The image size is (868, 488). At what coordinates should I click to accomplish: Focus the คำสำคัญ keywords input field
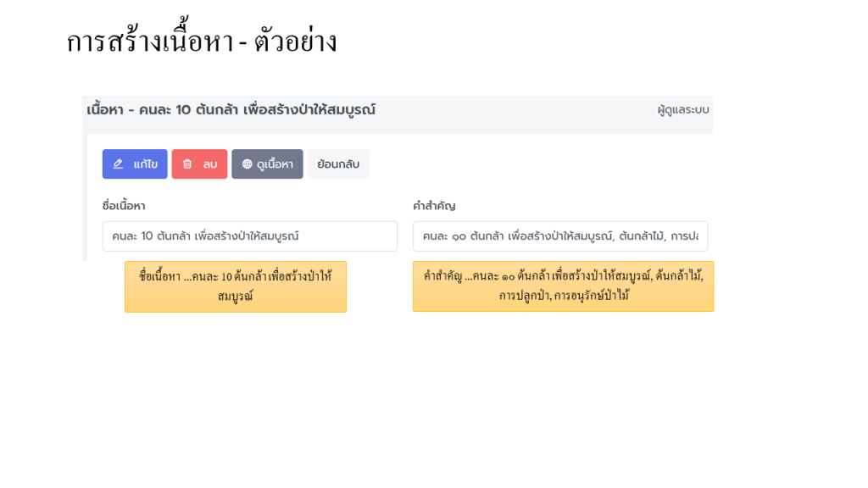[x=559, y=236]
